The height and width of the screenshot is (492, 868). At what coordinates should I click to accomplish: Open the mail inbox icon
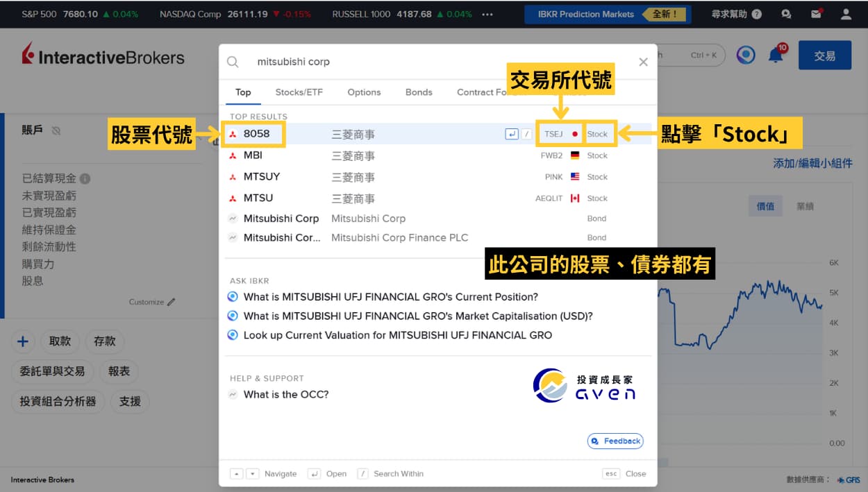pyautogui.click(x=816, y=13)
